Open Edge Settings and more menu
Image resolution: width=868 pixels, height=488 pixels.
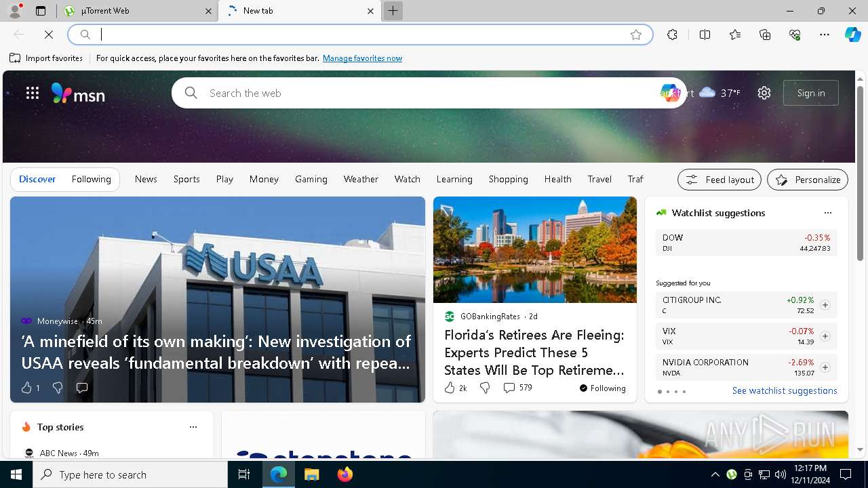point(825,35)
